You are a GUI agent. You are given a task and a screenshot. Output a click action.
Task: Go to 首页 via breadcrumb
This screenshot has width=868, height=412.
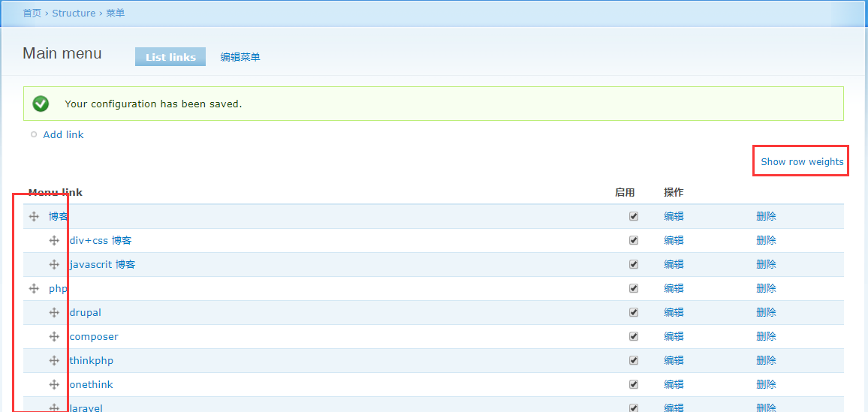[32, 13]
